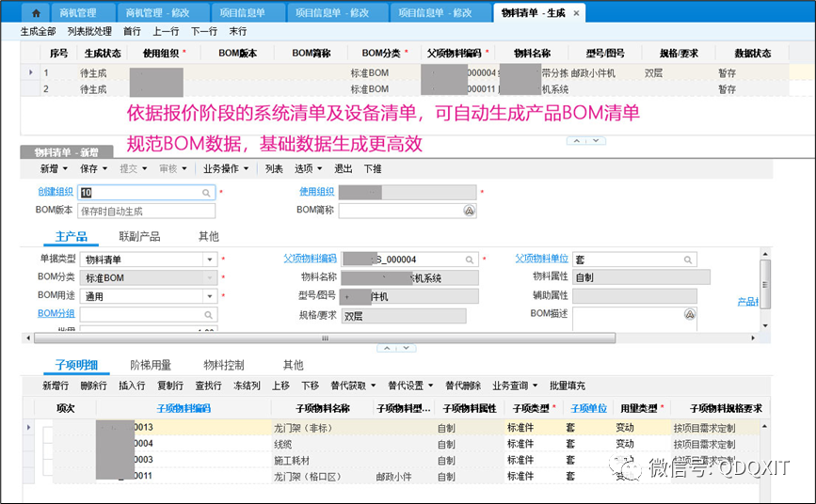Screen dimensions: 816x504
Task: Tick the checkbox on 线缆 row
Action: click(48, 444)
